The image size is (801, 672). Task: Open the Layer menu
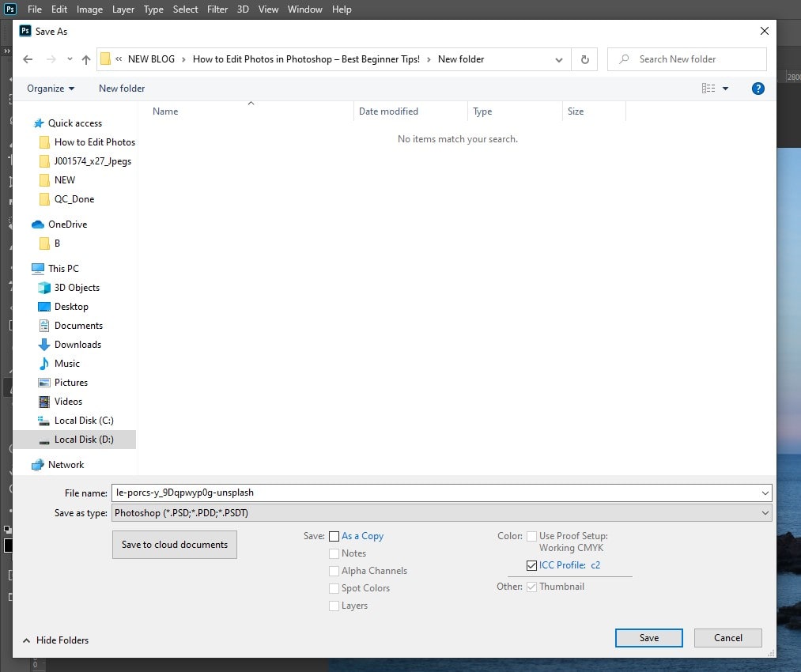(123, 9)
